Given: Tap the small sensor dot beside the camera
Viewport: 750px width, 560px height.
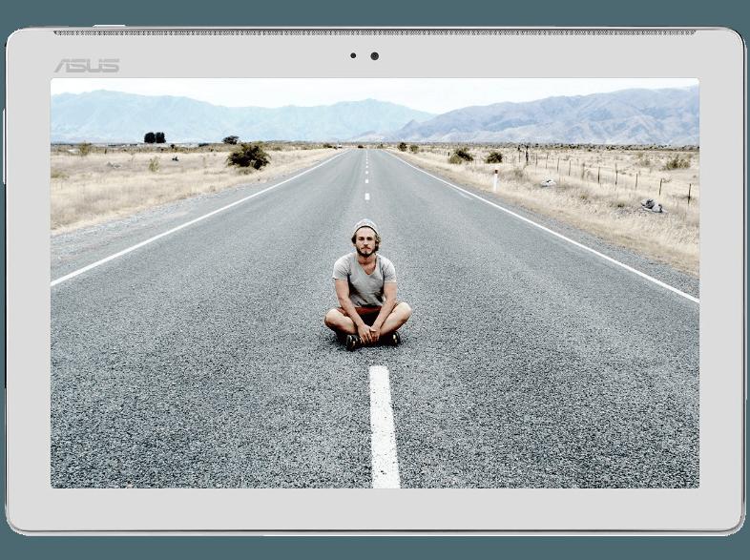Looking at the screenshot, I should click(x=353, y=56).
